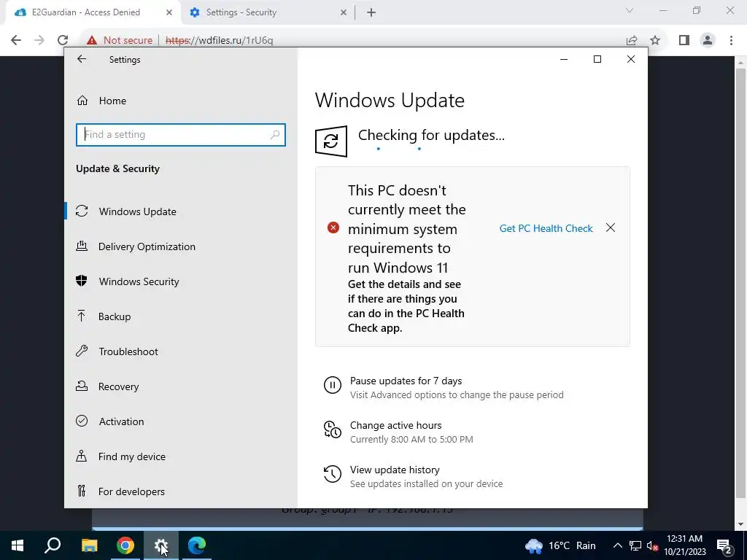Click the clock icon for active hours
This screenshot has width=747, height=560.
[332, 429]
